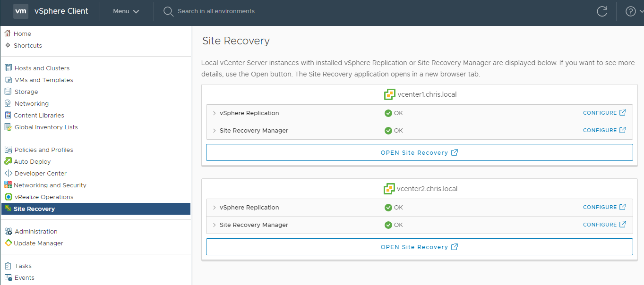Viewport: 644px width, 285px height.
Task: Select Administration in the navigator
Action: [36, 231]
